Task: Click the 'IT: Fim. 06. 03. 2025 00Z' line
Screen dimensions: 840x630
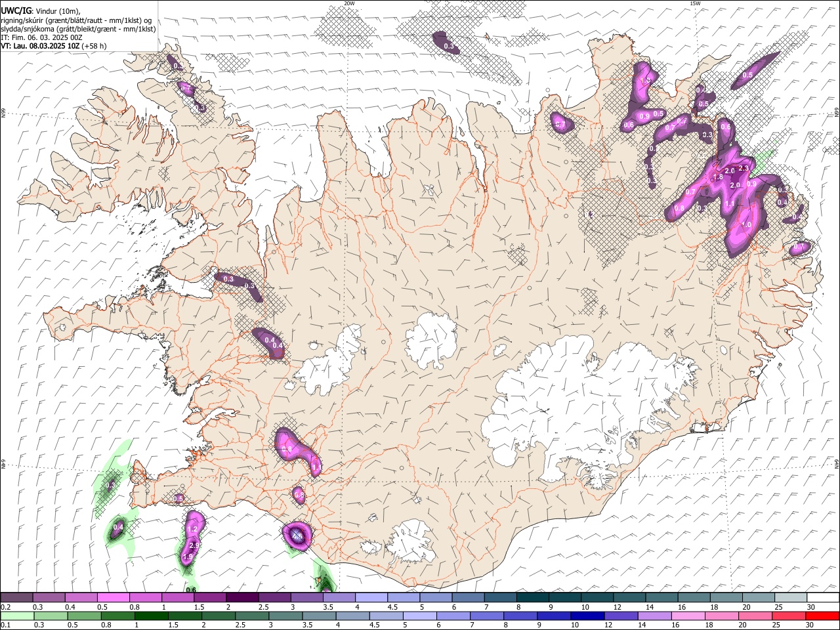Action: pyautogui.click(x=41, y=37)
